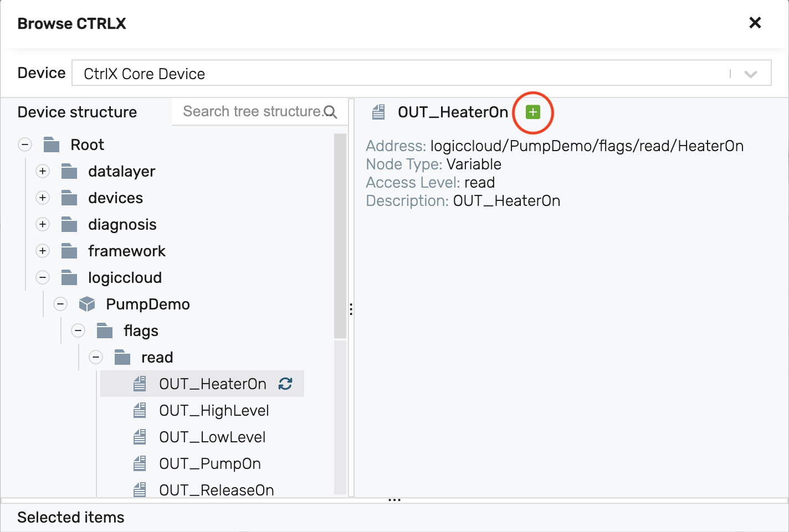Screen dimensions: 789x532
Task: Click the search magnifier icon
Action: pyautogui.click(x=330, y=112)
